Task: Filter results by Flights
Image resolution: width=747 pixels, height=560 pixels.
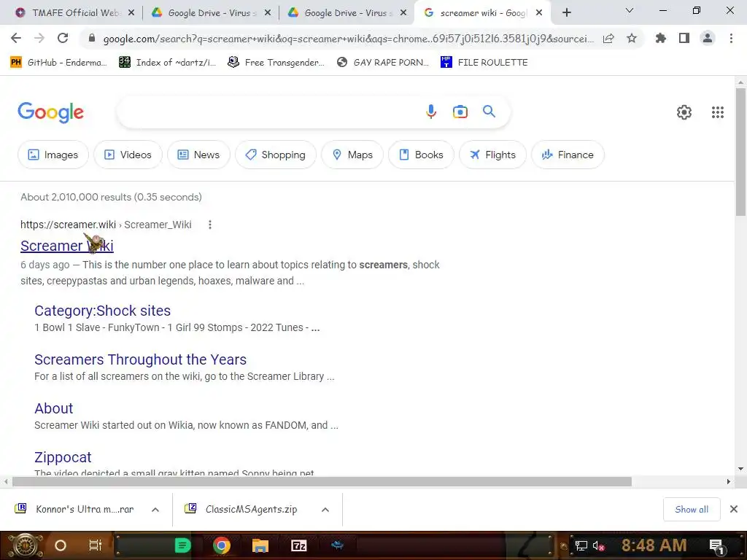Action: 493,155
